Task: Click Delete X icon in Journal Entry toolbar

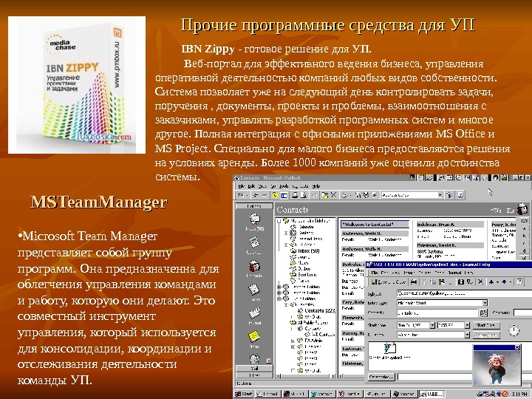Action: (480, 282)
